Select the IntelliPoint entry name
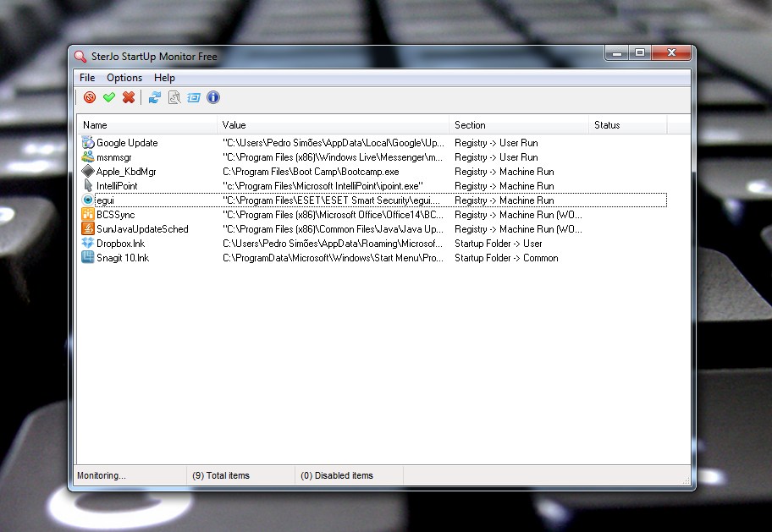This screenshot has width=772, height=532. [117, 186]
